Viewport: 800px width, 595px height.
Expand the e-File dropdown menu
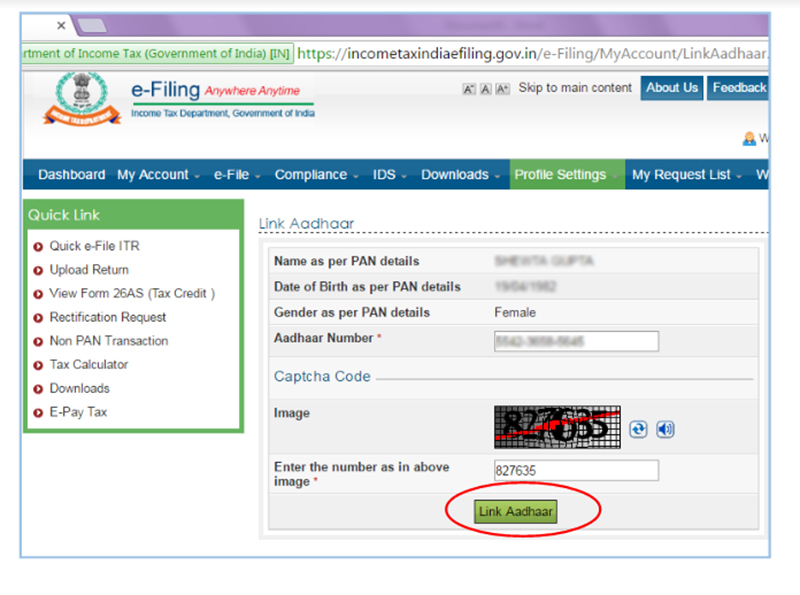point(236,175)
